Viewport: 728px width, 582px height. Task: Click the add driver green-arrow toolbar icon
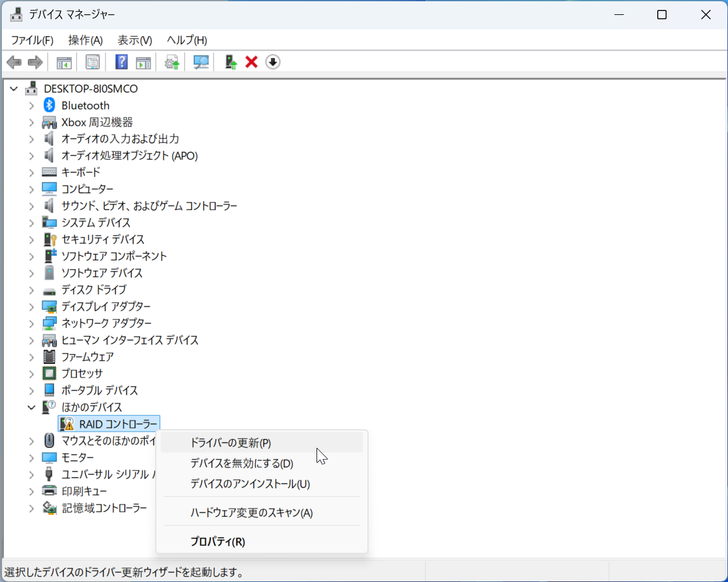230,61
